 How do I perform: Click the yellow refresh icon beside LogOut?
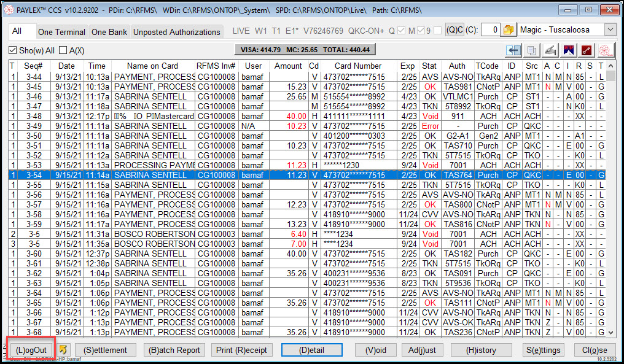click(63, 349)
